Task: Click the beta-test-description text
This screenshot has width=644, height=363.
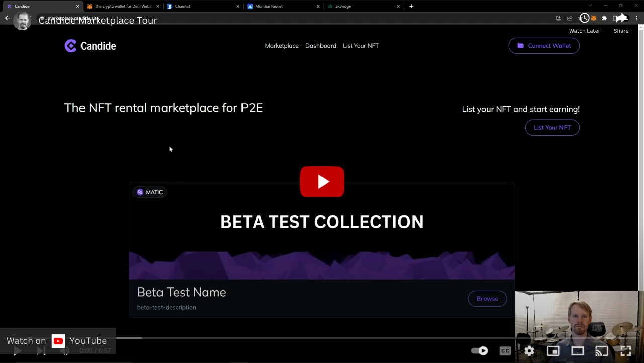Action: point(167,307)
